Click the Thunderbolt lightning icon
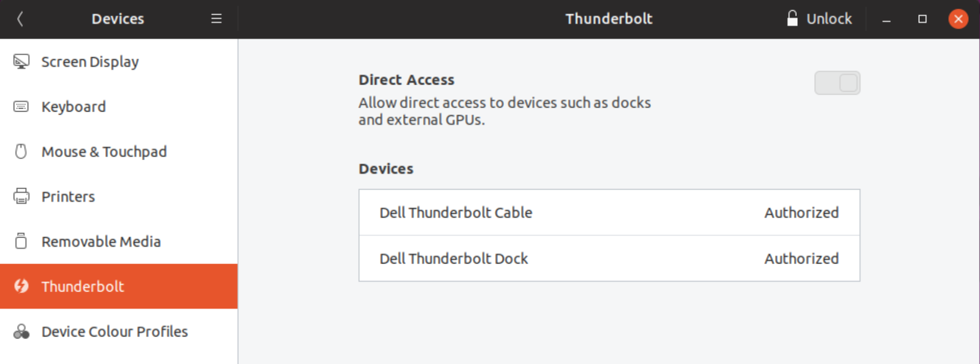 [x=21, y=286]
